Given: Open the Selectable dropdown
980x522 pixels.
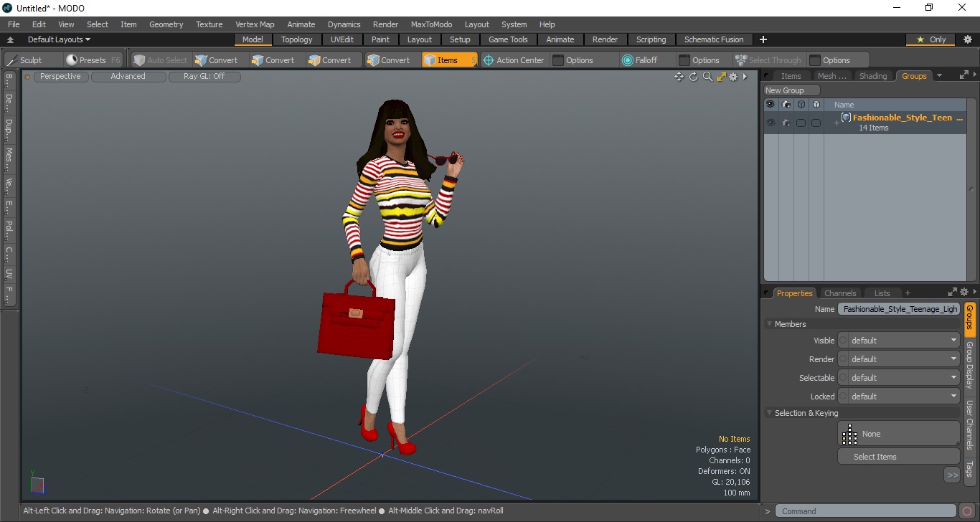Looking at the screenshot, I should [899, 378].
